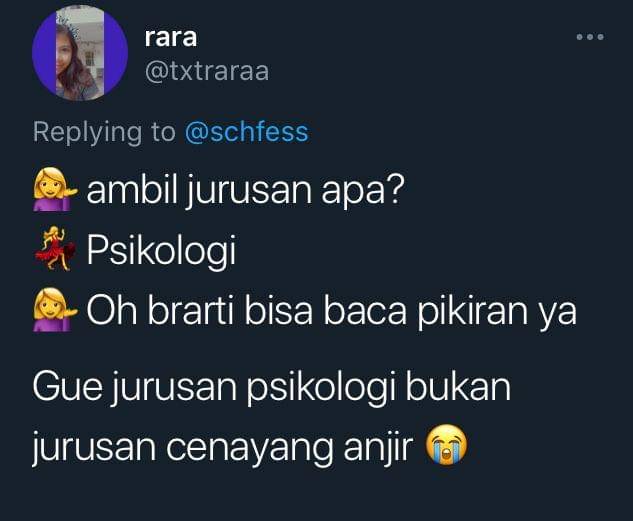
Task: Click the word "Oh" after the third emoji
Action: 112,310
